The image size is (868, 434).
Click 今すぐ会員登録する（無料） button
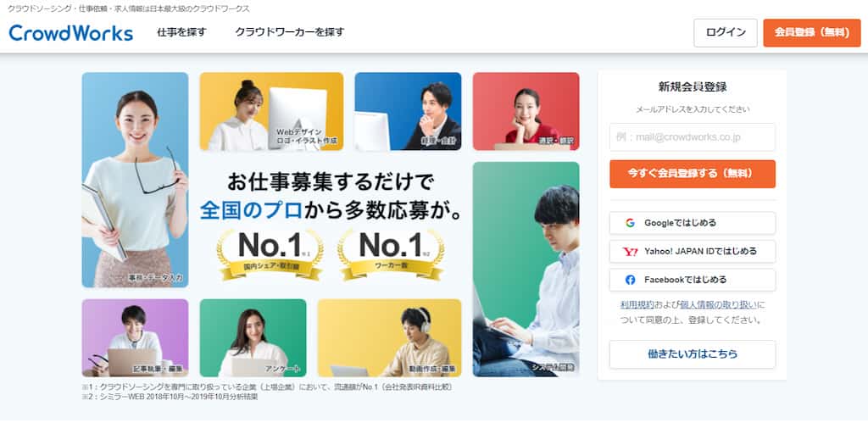pyautogui.click(x=693, y=174)
